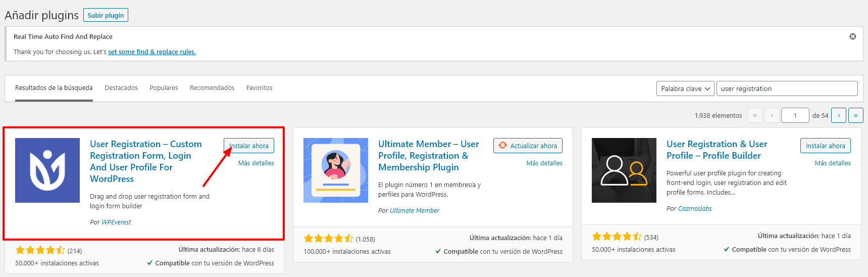Jump to the last results page arrow
This screenshot has width=868, height=277.
(x=856, y=115)
